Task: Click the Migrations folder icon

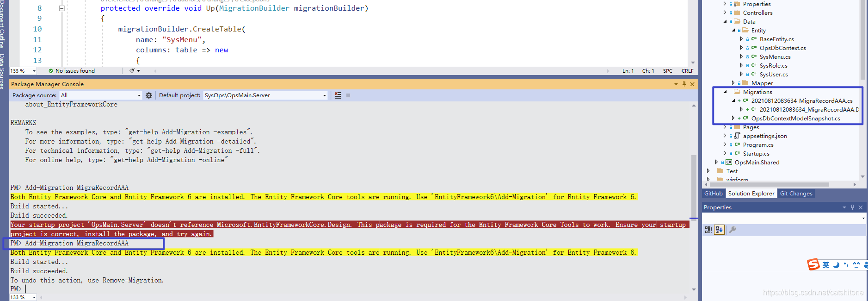Action: click(737, 92)
